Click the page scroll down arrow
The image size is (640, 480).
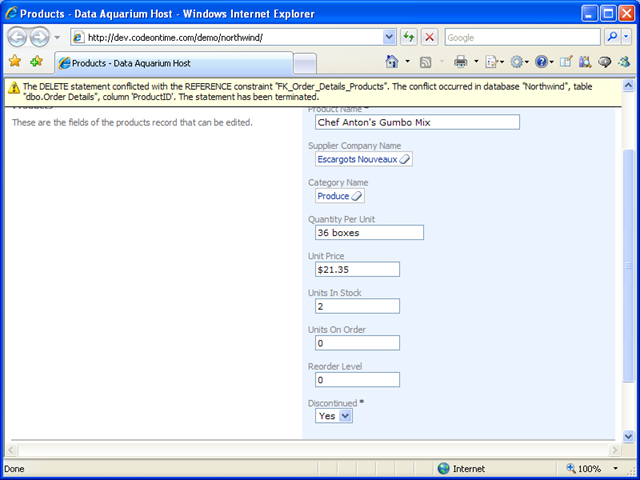(x=629, y=436)
